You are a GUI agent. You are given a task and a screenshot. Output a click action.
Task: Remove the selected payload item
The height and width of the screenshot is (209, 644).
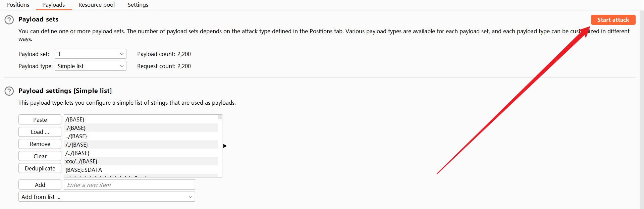40,144
